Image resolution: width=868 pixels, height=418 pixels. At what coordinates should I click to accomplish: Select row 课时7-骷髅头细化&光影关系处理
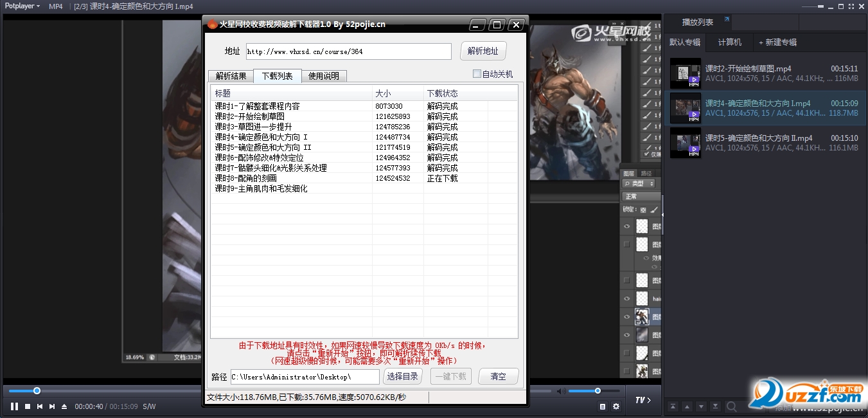364,168
